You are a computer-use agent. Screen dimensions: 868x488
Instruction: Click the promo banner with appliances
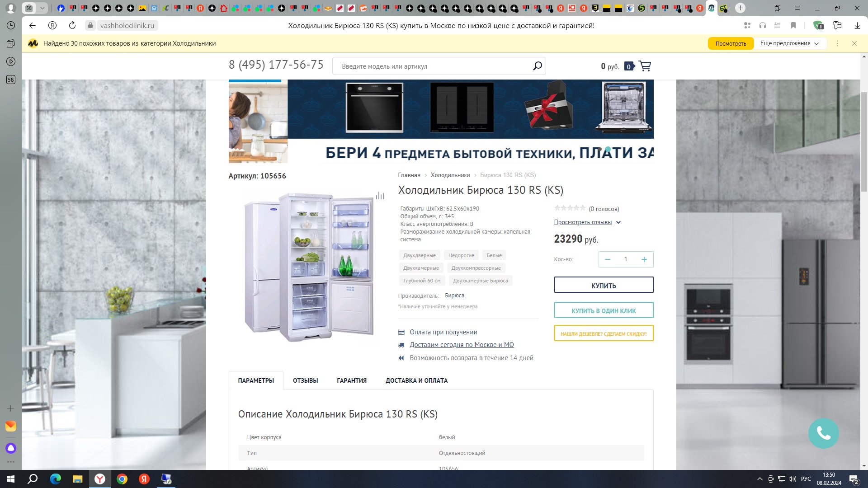[x=441, y=121]
